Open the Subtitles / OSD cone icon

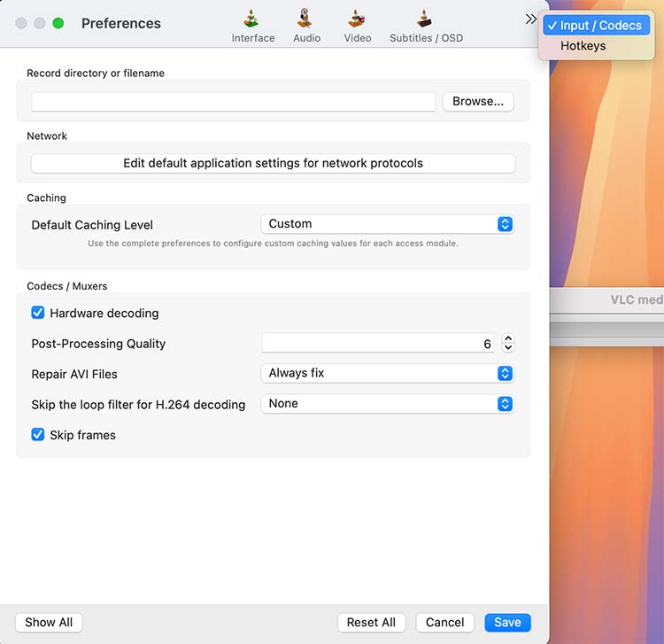point(426,19)
